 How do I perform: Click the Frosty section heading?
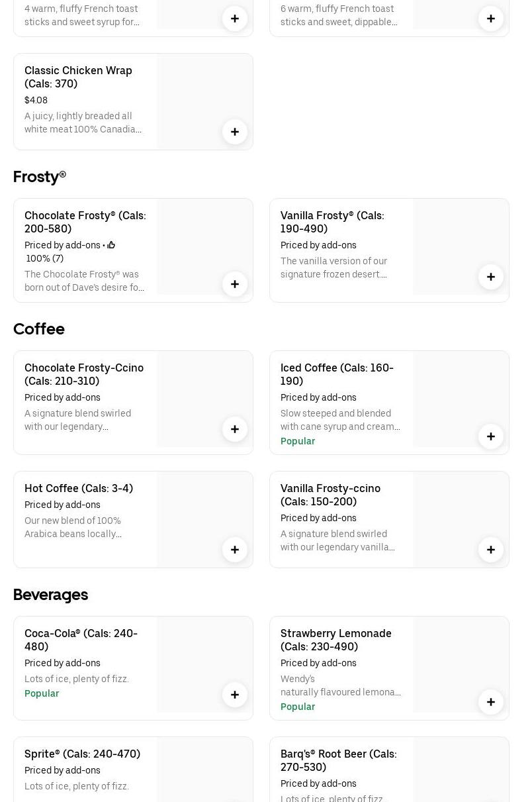(40, 176)
